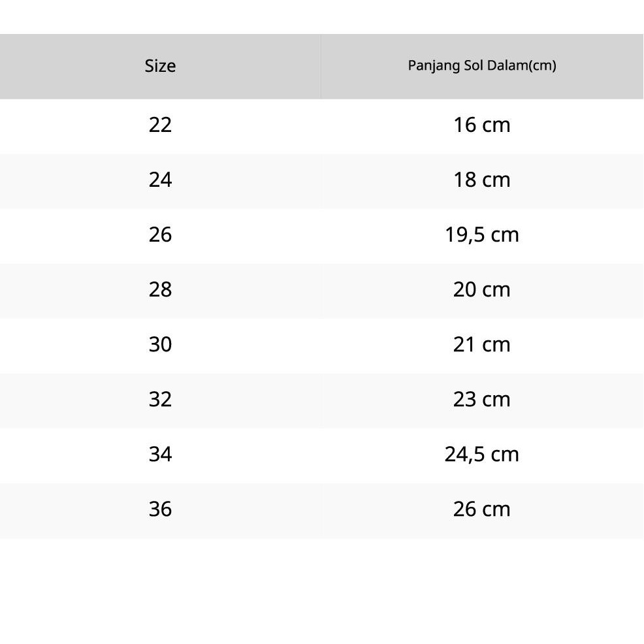This screenshot has height=644, width=644.
Task: Click the 21 cm insole length value
Action: coord(482,344)
